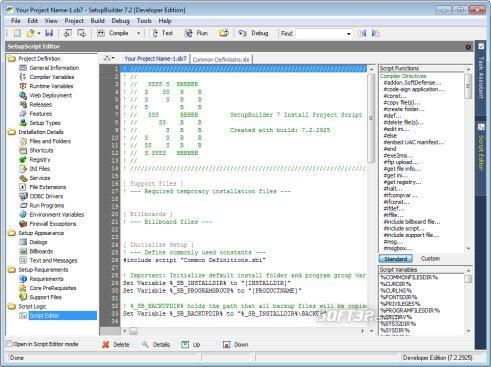The image size is (491, 367).
Task: Open the Services tree item
Action: coord(40,178)
